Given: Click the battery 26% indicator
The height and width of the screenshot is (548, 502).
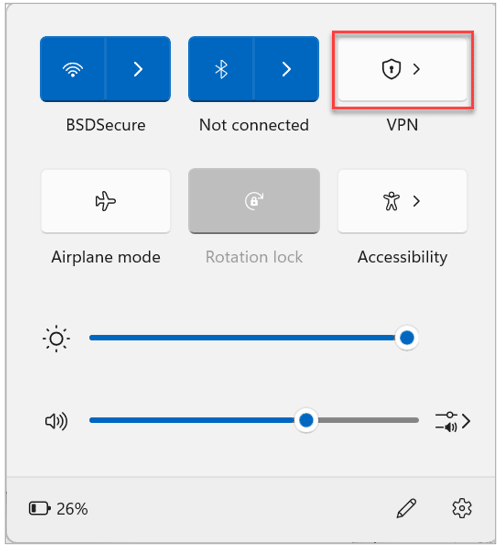Looking at the screenshot, I should pyautogui.click(x=58, y=509).
